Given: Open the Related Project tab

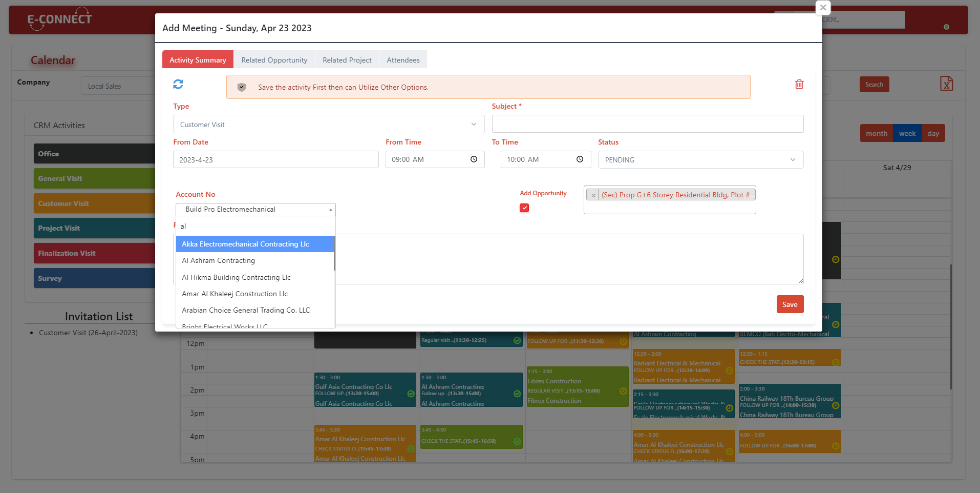Looking at the screenshot, I should (x=347, y=59).
